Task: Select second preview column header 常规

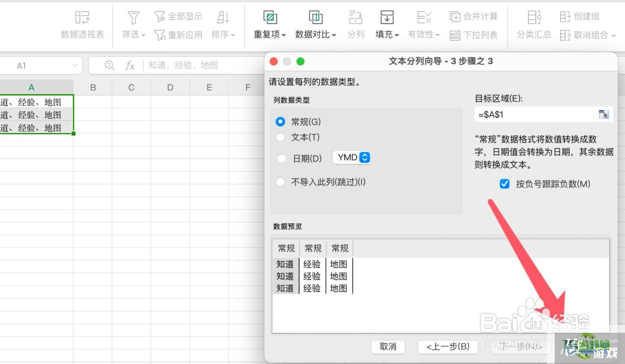Action: tap(313, 249)
